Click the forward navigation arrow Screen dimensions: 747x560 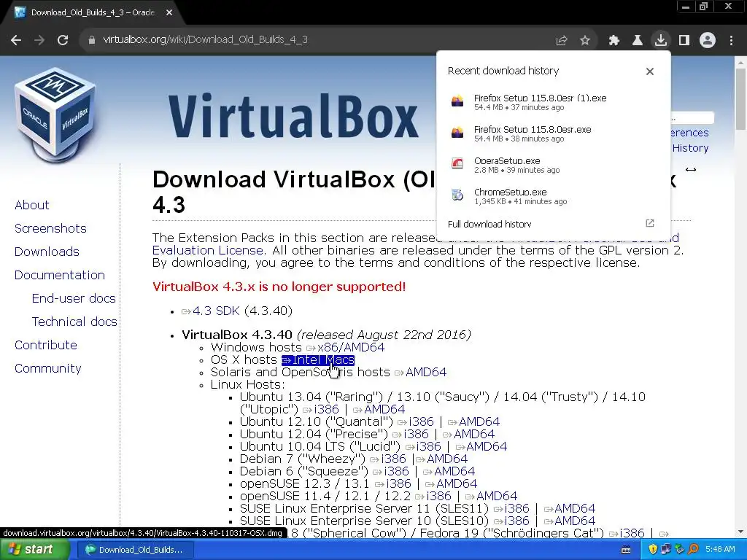(39, 40)
